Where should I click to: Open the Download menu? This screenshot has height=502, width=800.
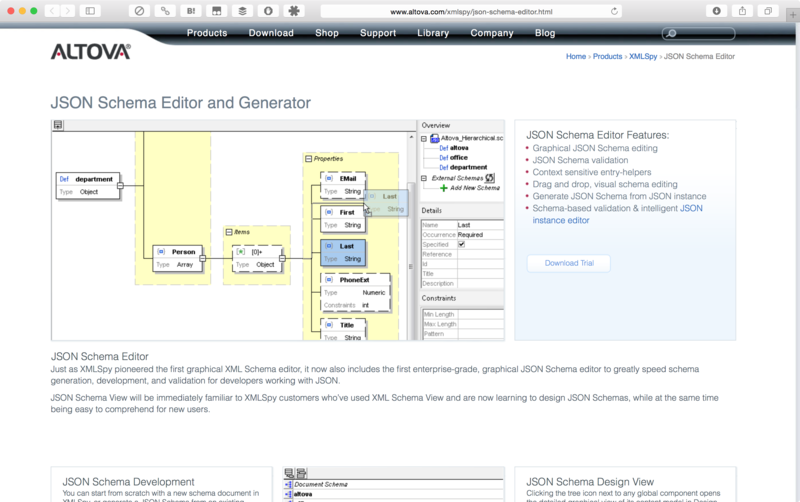(271, 33)
